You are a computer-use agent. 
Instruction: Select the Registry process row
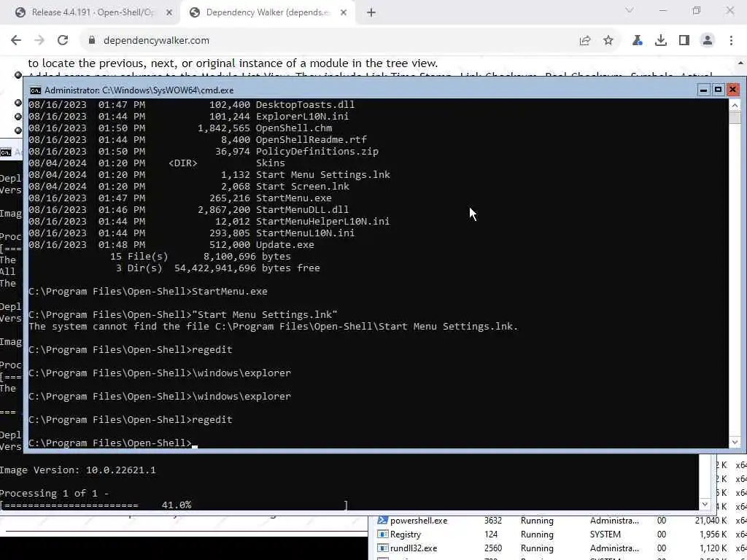(558, 534)
